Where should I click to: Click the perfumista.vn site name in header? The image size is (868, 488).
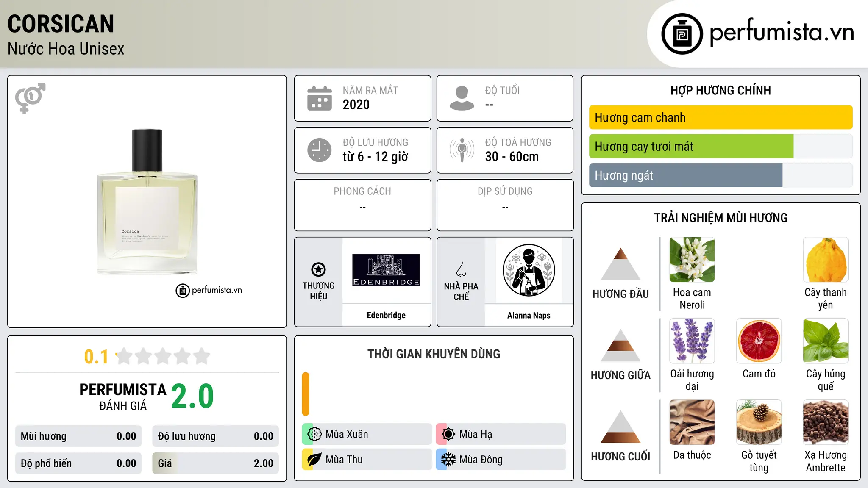tap(782, 32)
